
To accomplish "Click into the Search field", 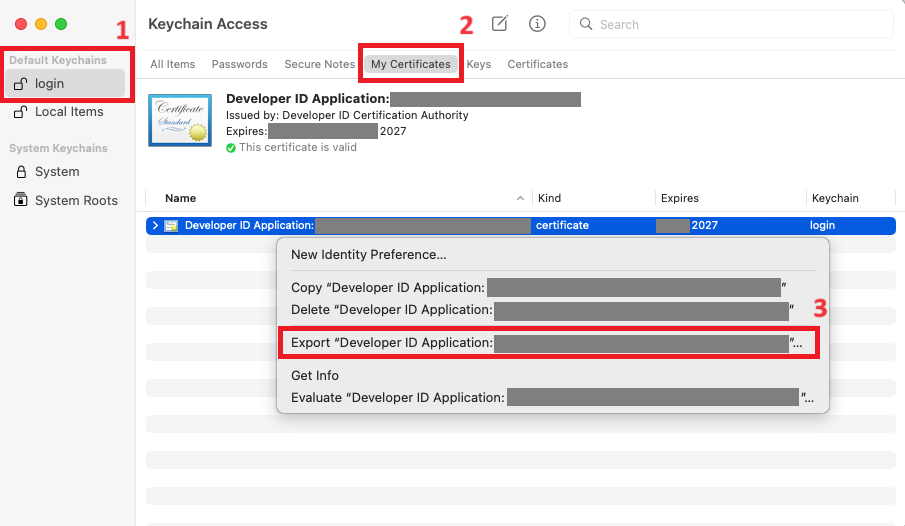I will tap(731, 24).
